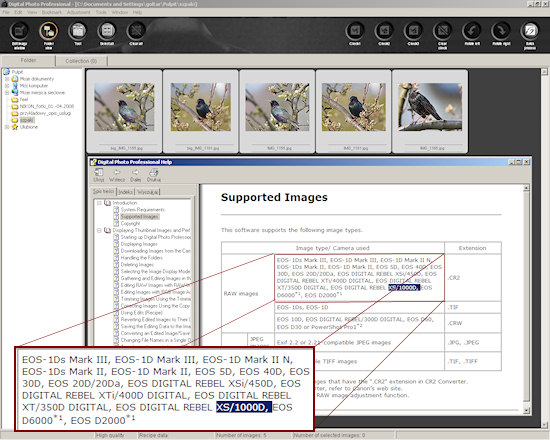The height and width of the screenshot is (440, 550).
Task: Open Copyright help topic
Action: point(130,224)
